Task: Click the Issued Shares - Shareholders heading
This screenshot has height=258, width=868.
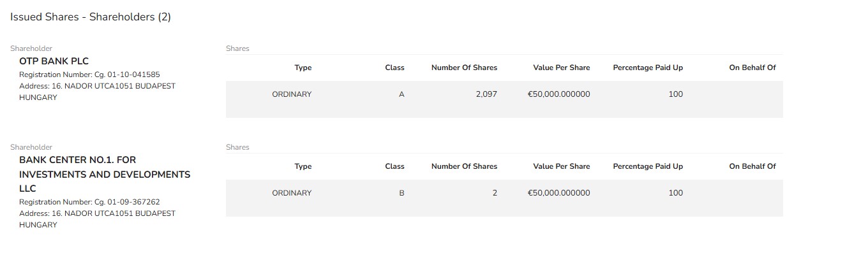Action: (x=91, y=17)
